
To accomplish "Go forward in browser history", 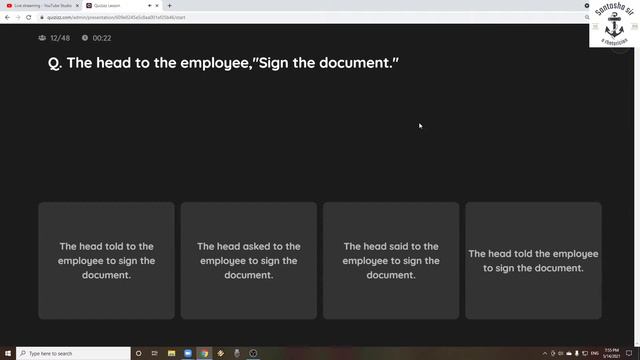I will click(x=18, y=18).
